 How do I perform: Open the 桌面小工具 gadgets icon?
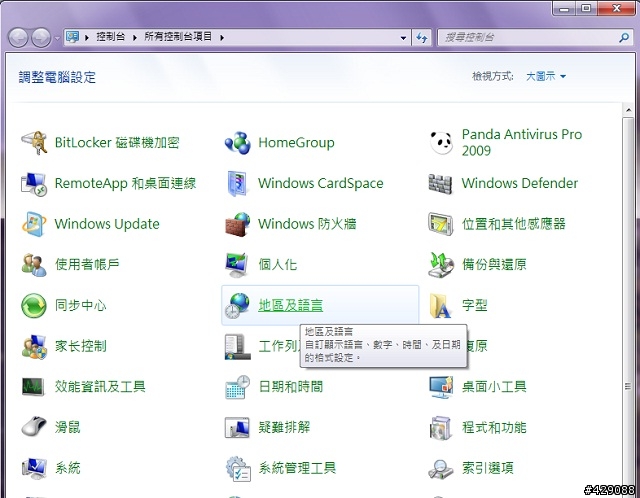tap(441, 387)
